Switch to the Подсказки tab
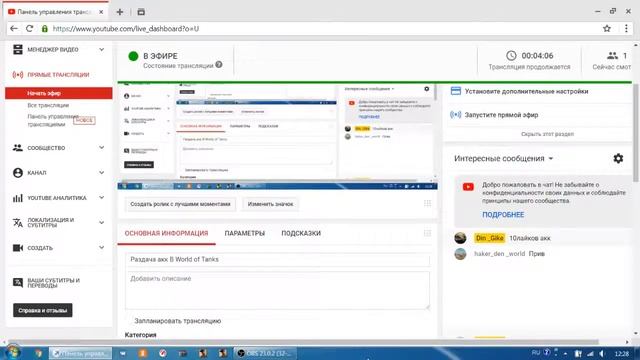This screenshot has height=360, width=640. click(301, 233)
